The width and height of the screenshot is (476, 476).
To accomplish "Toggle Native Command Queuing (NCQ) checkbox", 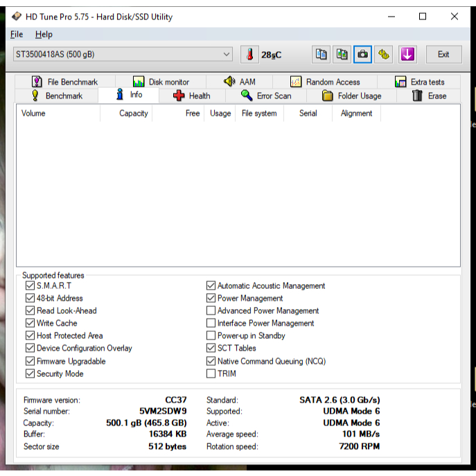I will point(211,361).
